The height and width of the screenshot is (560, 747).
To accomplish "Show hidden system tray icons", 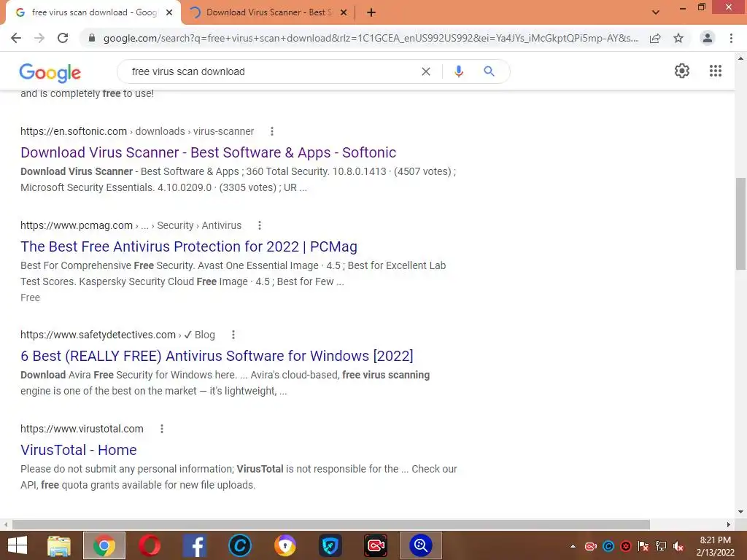I will point(573,546).
